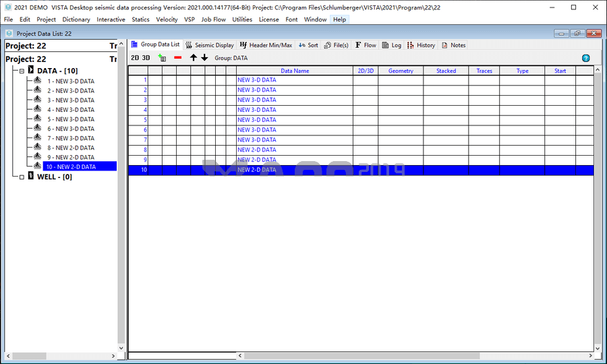Viewport: 607px width, 364px height.
Task: Collapse the DATA - [10] tree node
Action: (x=22, y=71)
